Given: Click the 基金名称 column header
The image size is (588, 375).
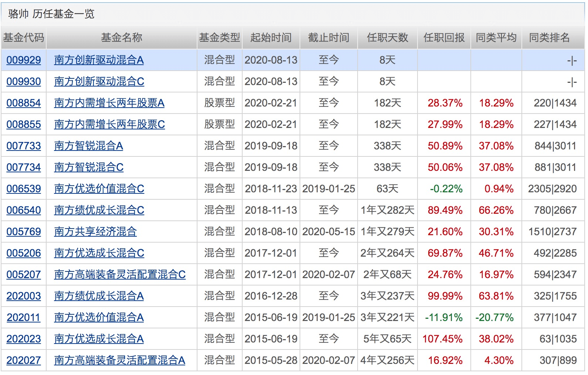Looking at the screenshot, I should [x=122, y=37].
